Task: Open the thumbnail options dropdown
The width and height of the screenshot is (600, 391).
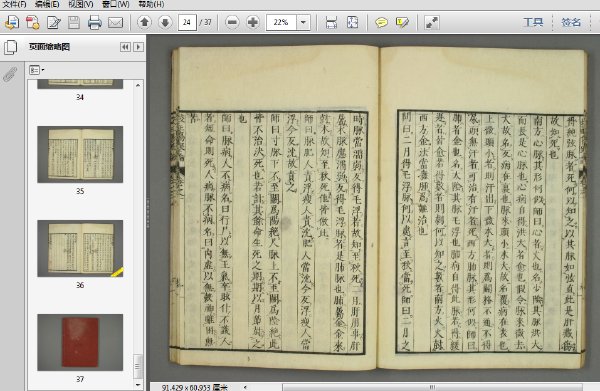Action: (x=37, y=70)
